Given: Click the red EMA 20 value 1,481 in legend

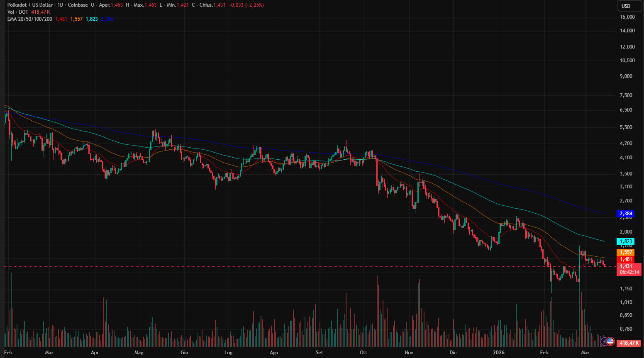Looking at the screenshot, I should point(61,19).
